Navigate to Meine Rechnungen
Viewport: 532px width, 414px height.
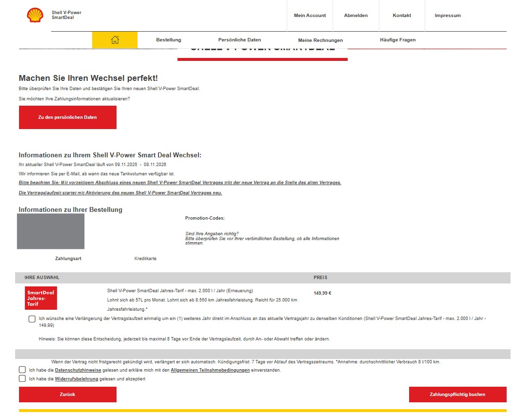320,40
